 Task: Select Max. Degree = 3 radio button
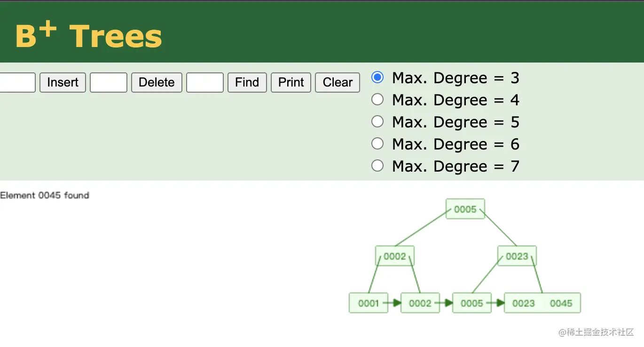tap(377, 77)
